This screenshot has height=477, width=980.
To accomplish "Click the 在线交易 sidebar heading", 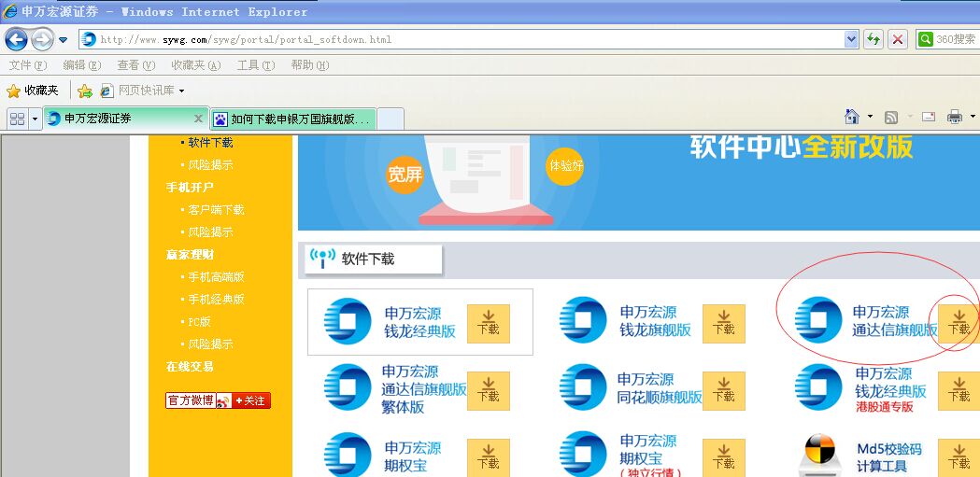I will click(x=190, y=367).
